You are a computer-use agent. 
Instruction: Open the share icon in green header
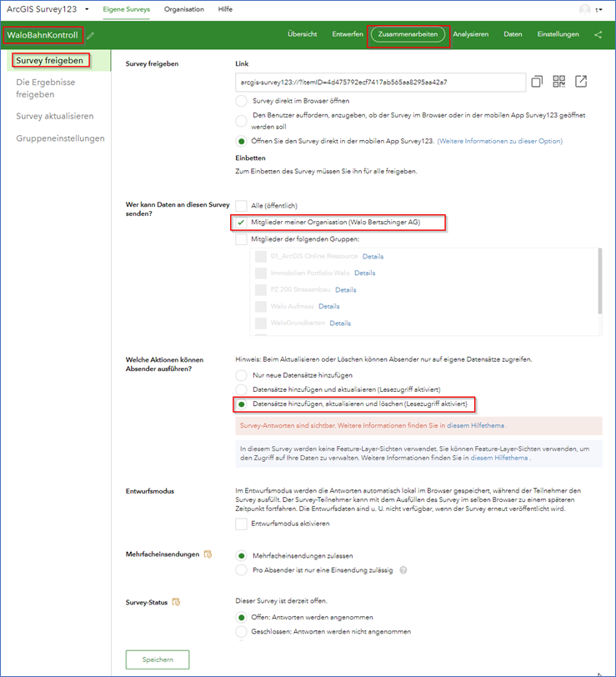[598, 34]
